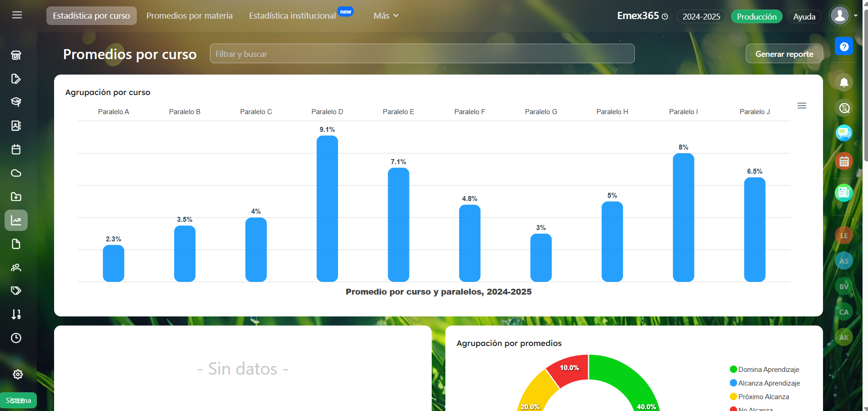Click the Producción environment button
This screenshot has height=411, width=868.
coord(757,16)
